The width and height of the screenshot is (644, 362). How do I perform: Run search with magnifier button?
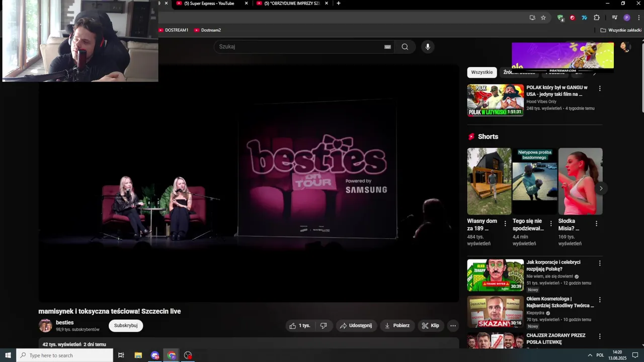[x=405, y=47]
